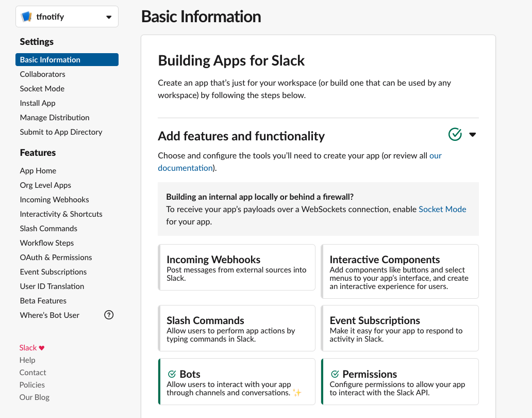The image size is (532, 418).
Task: Click the pink heart icon by Slack
Action: pyautogui.click(x=42, y=348)
